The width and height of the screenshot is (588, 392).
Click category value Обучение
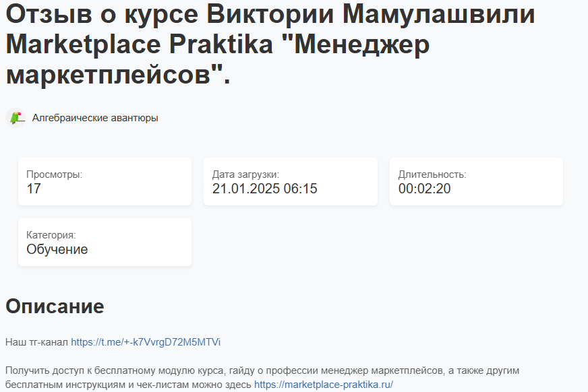click(57, 249)
